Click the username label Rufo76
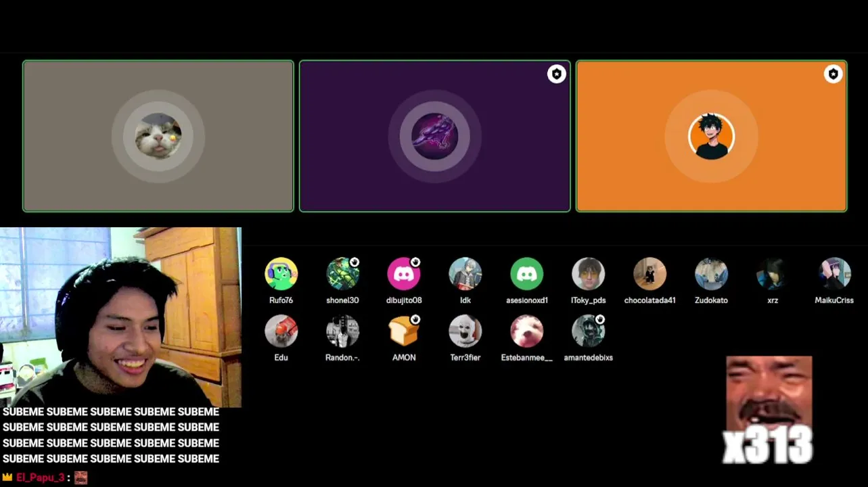 coord(281,300)
